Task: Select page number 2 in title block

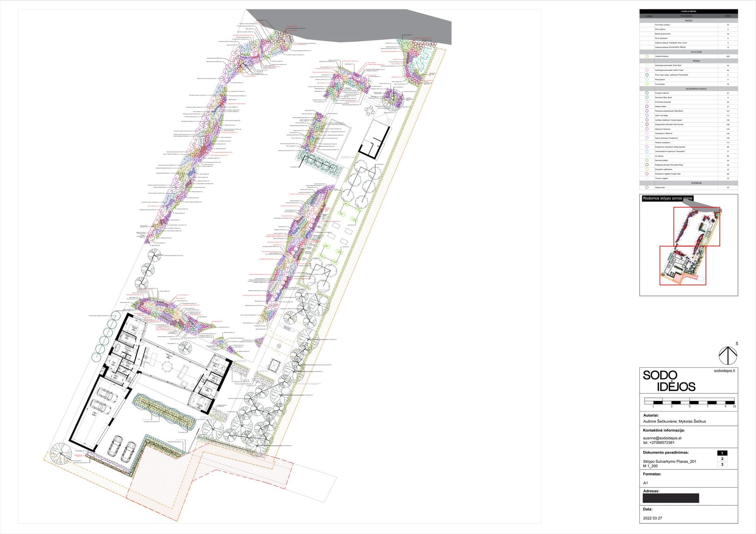Action: (x=722, y=459)
